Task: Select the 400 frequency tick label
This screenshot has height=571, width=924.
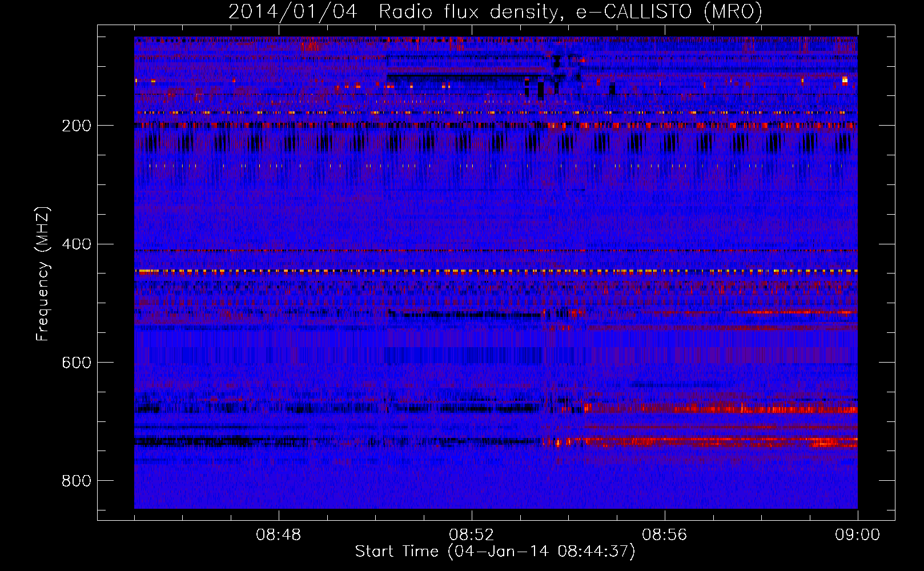Action: point(77,244)
